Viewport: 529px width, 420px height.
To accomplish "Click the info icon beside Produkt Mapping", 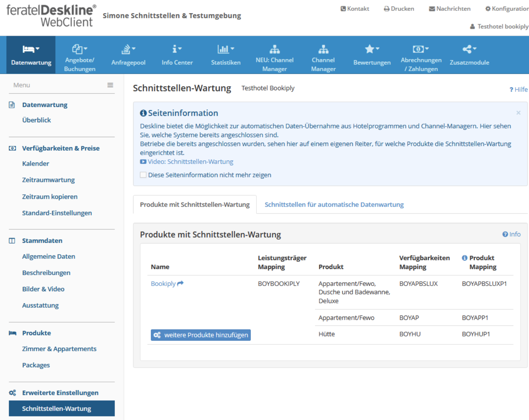I will coord(464,258).
